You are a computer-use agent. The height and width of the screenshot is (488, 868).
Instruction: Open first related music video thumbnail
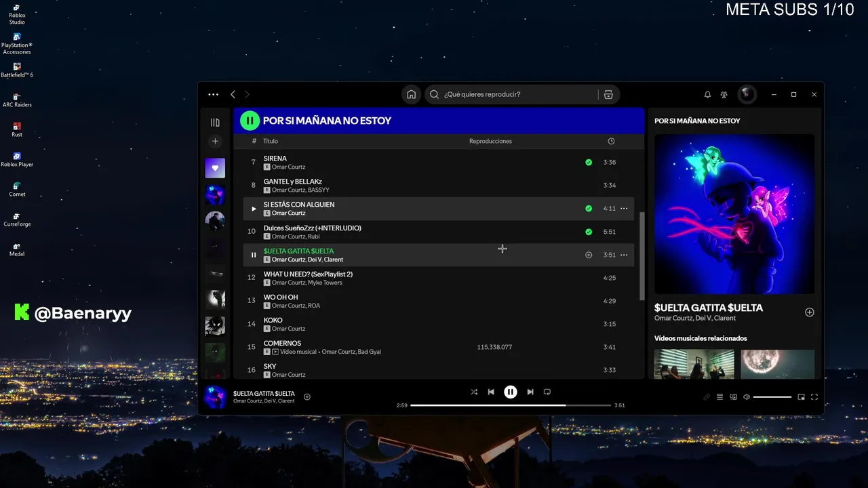pos(694,364)
